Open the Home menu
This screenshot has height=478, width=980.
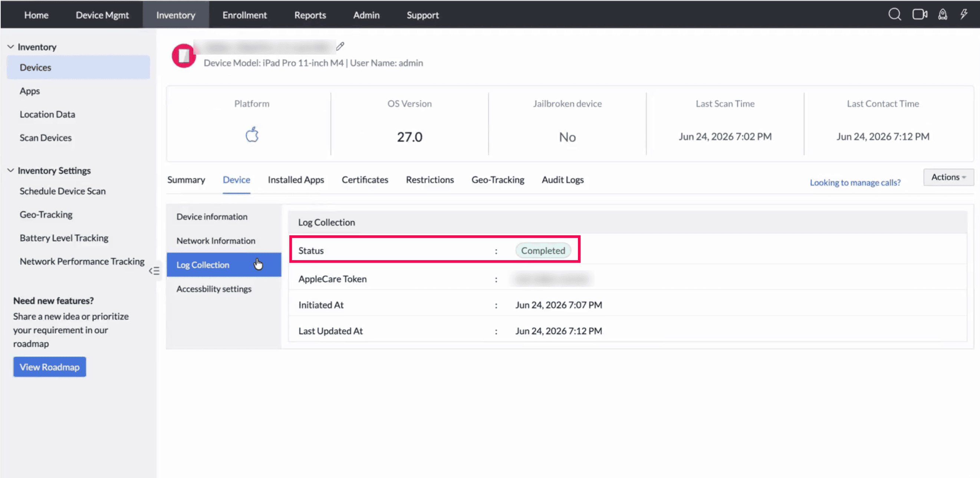36,15
